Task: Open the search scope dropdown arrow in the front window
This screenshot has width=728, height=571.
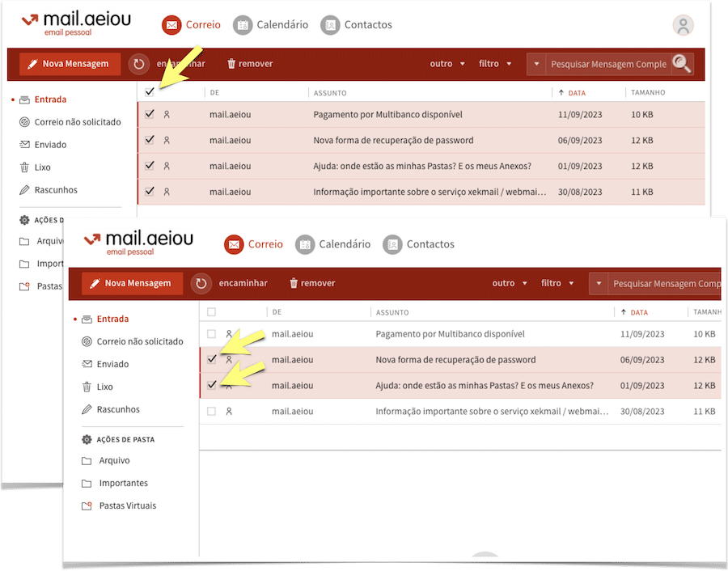Action: 599,284
